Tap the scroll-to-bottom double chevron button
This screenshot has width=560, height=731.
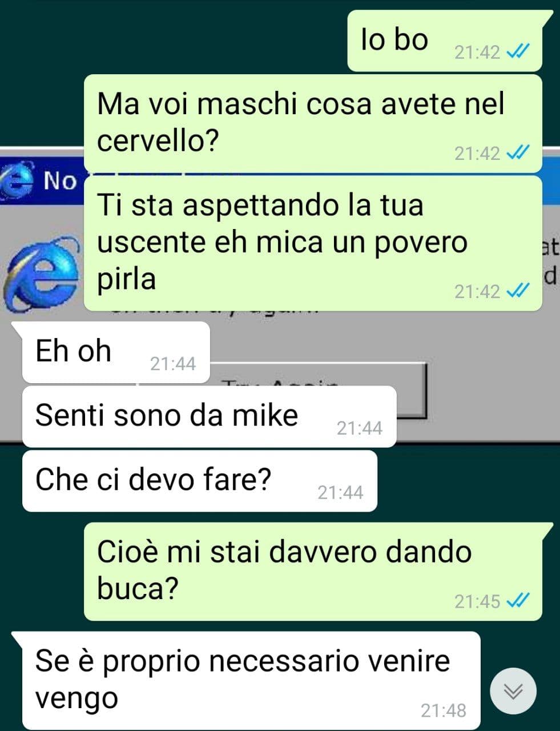tap(513, 691)
